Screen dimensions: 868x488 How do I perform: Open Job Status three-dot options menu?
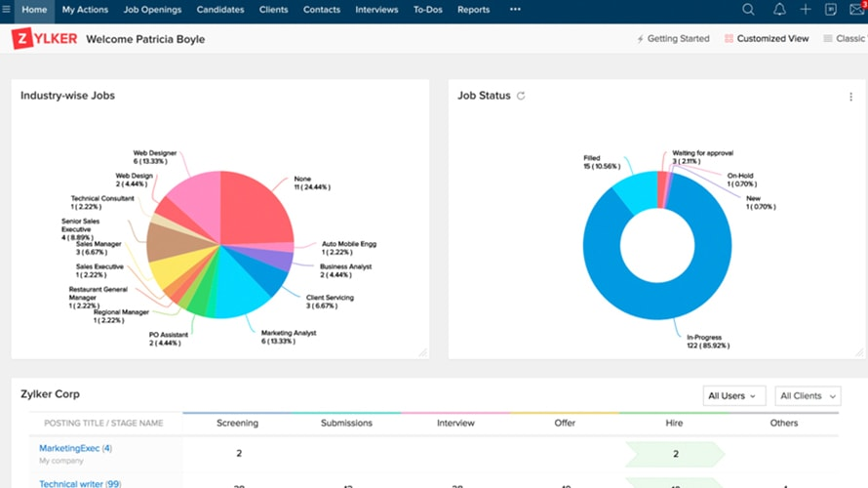(x=851, y=97)
